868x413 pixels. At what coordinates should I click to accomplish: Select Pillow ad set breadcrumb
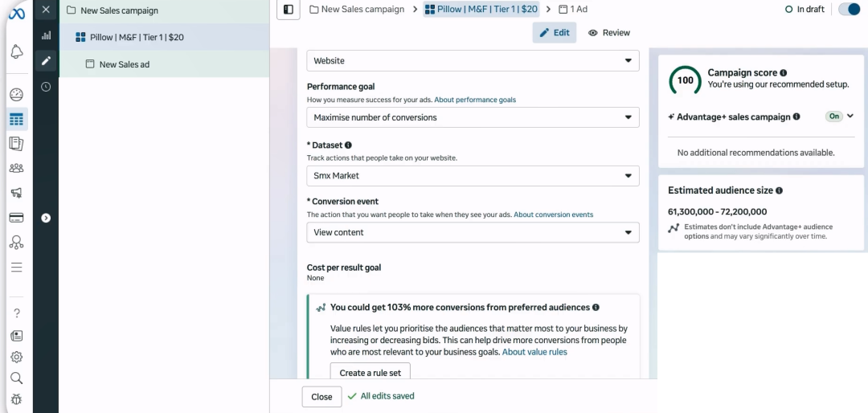[x=481, y=10]
